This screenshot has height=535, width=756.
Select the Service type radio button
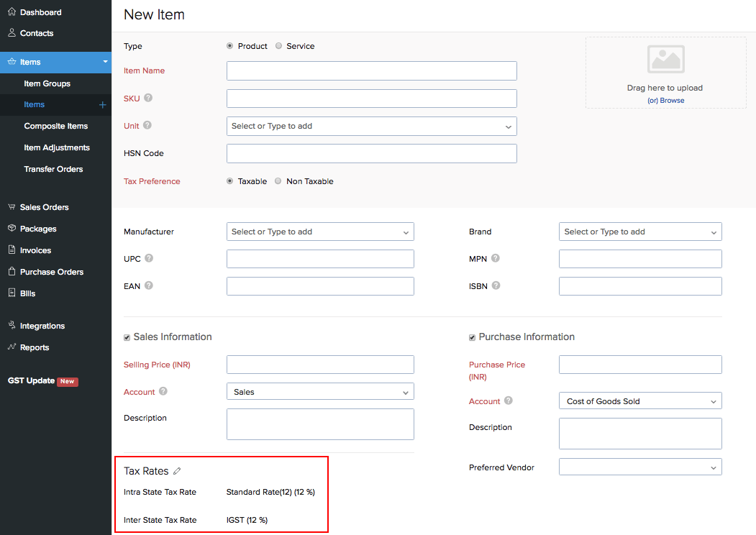pos(278,46)
